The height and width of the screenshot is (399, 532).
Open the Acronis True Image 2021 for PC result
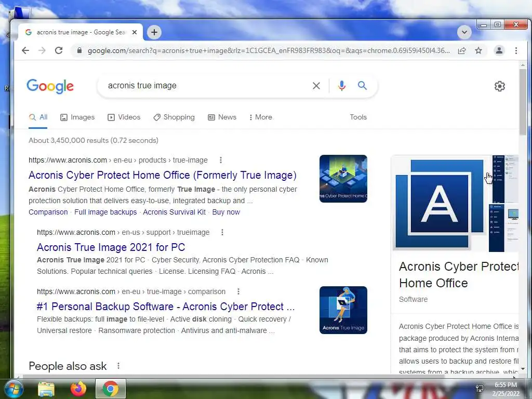(x=111, y=247)
